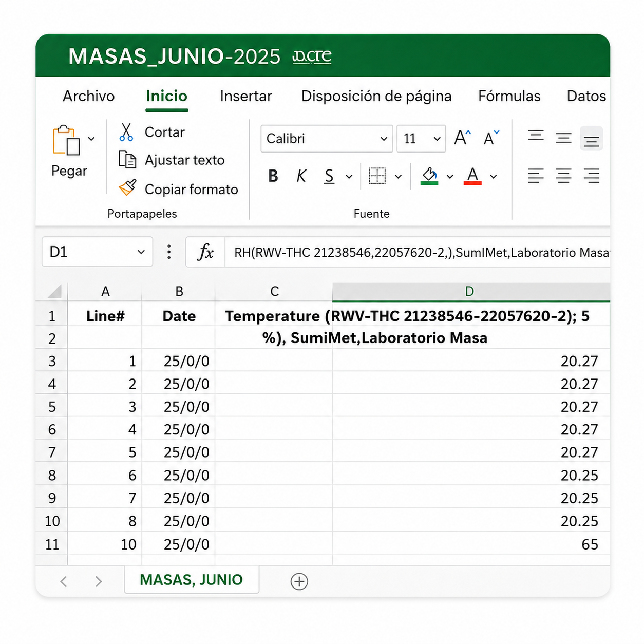Open the Fórmulas tab

click(x=509, y=96)
